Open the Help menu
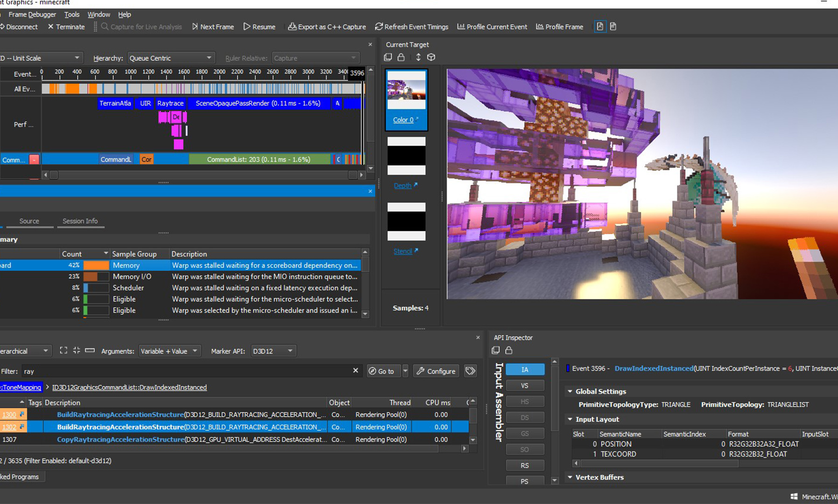 (x=125, y=14)
